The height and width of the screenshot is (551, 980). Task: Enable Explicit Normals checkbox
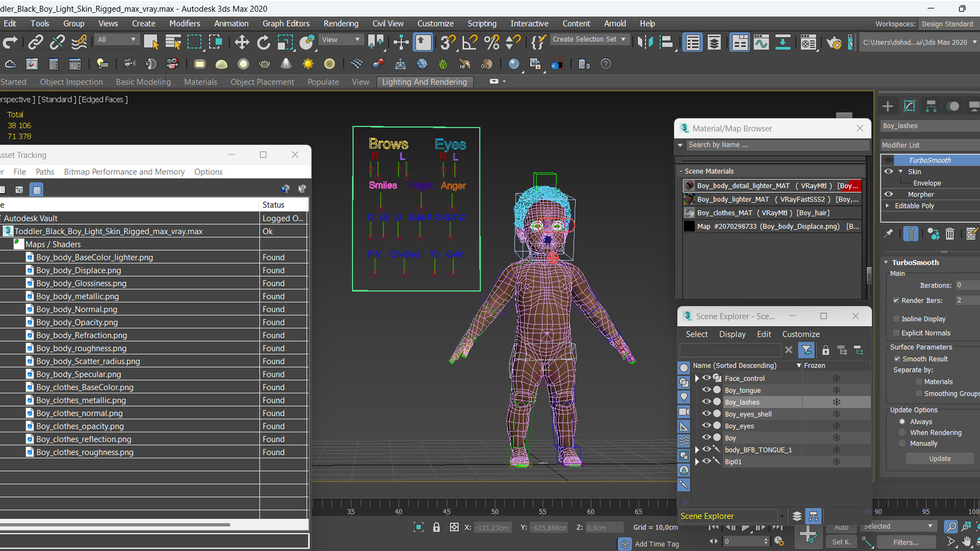point(896,333)
